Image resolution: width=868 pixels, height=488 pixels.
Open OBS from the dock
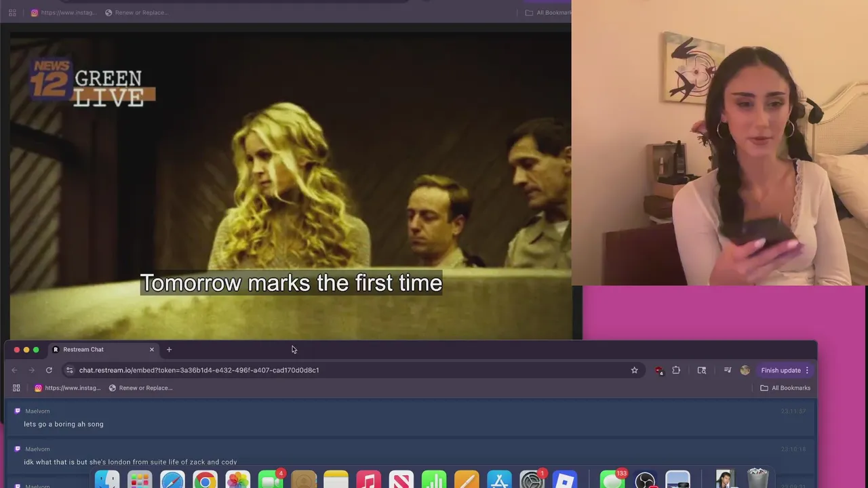[645, 481]
